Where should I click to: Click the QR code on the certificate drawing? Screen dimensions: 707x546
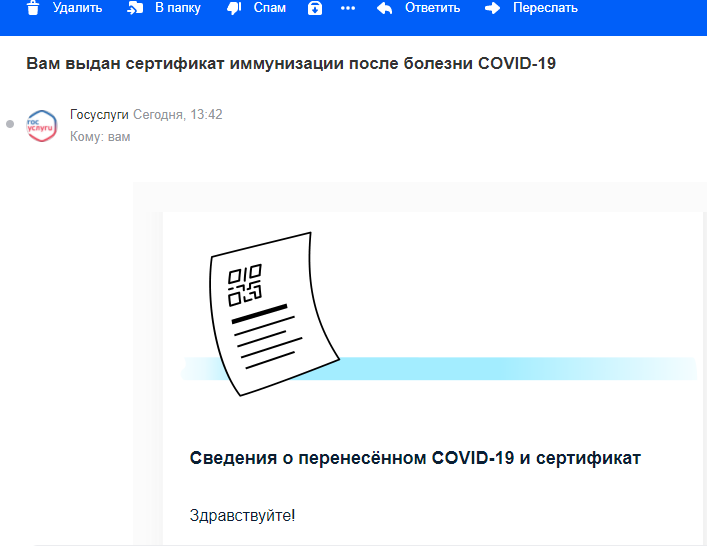244,284
